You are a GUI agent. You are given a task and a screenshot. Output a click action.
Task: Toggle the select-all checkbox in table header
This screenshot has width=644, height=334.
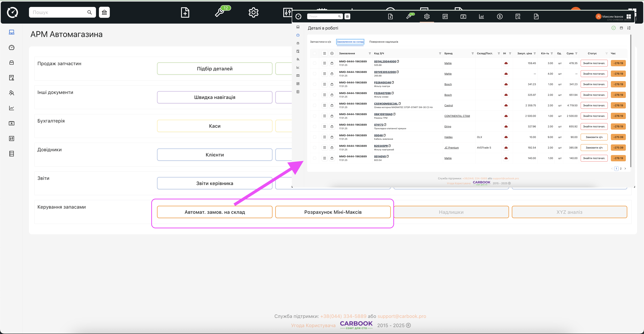pos(315,53)
